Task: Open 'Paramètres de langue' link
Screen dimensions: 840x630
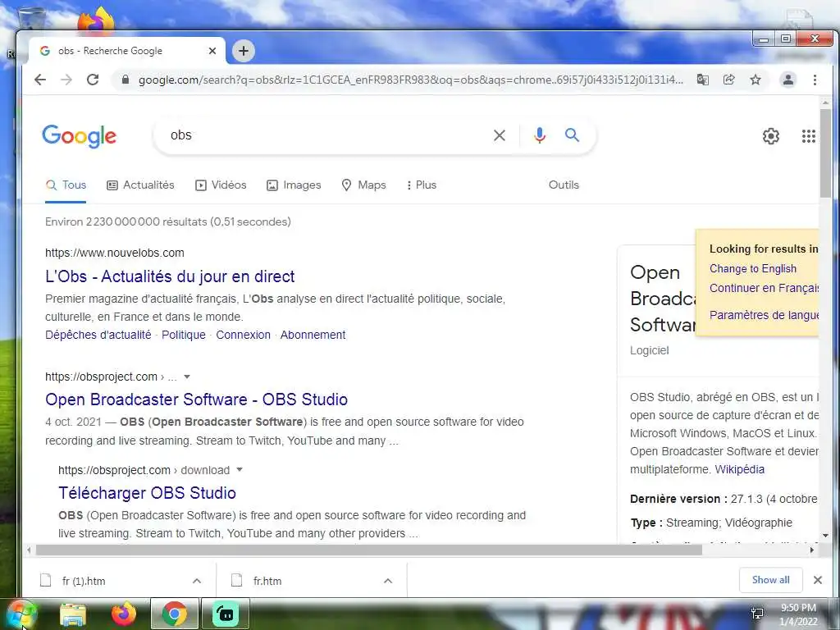Action: [x=764, y=315]
